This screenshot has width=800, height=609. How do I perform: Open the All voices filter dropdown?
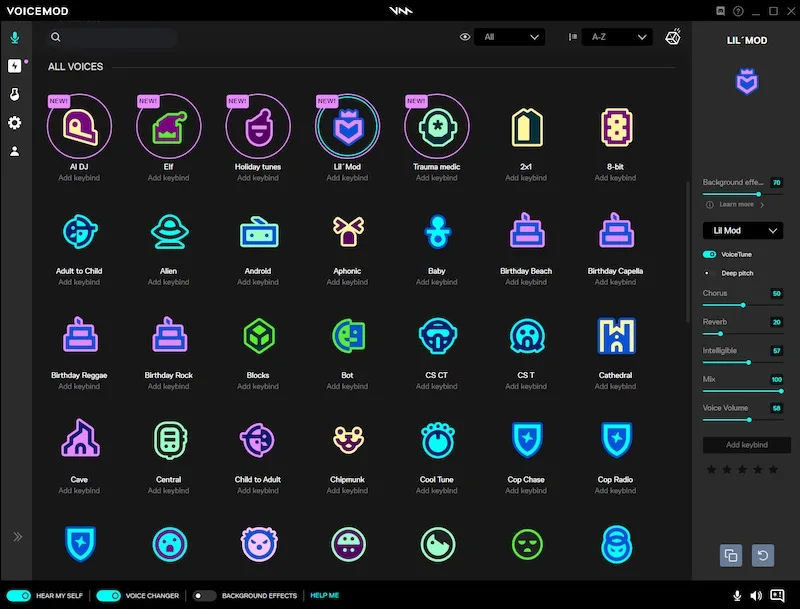click(x=509, y=37)
